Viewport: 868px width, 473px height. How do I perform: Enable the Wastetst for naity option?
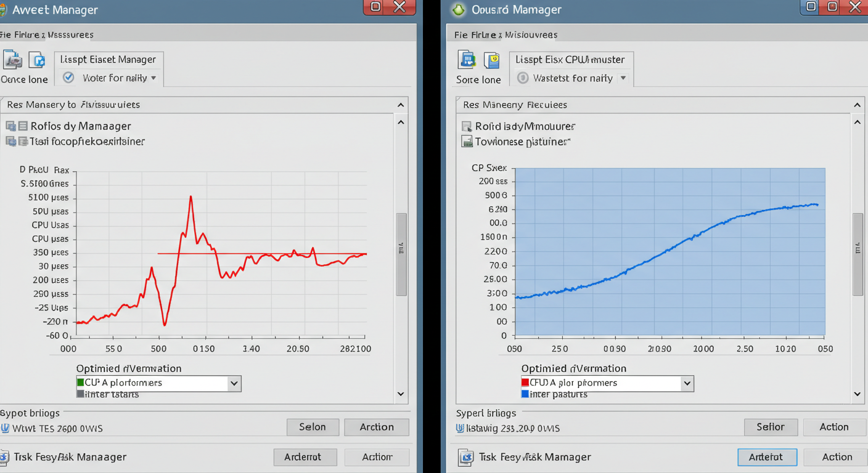pos(522,78)
